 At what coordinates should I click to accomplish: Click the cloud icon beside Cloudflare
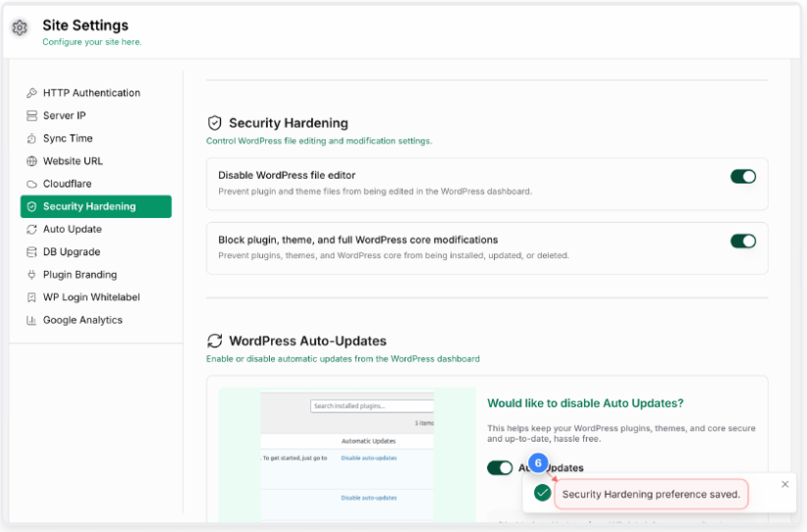(31, 184)
